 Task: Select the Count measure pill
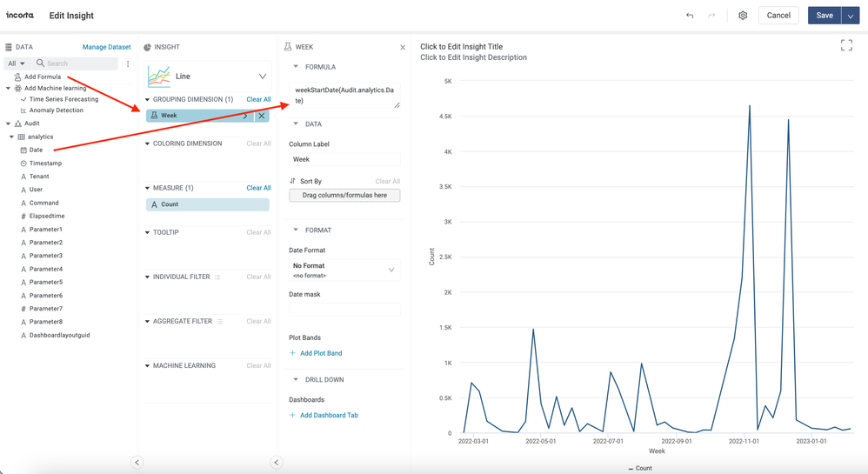coord(207,204)
